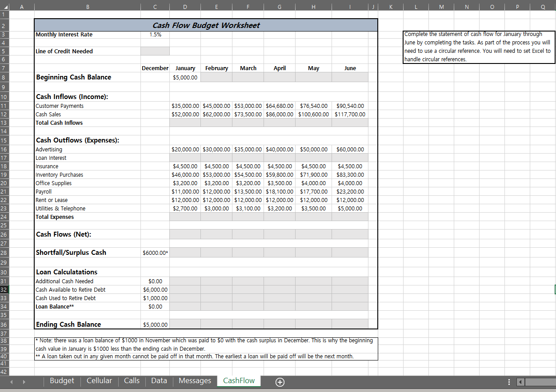556x392 pixels.
Task: Click the $1,000.00 Cash Used to Retire Debt cell
Action: tap(155, 298)
